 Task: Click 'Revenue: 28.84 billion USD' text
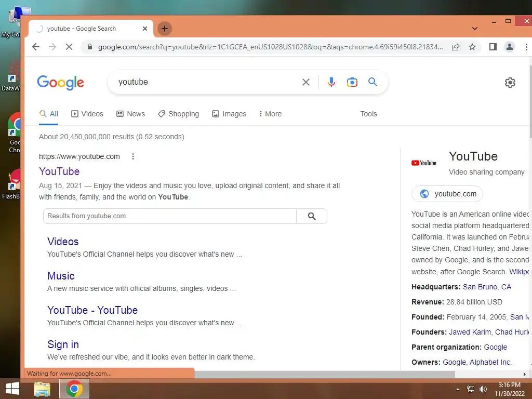[x=457, y=302]
